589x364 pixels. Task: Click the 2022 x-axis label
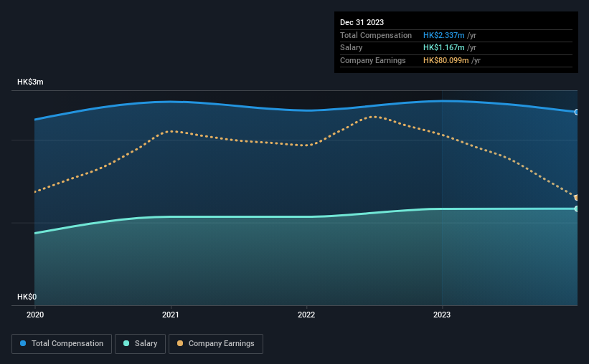[x=306, y=315]
